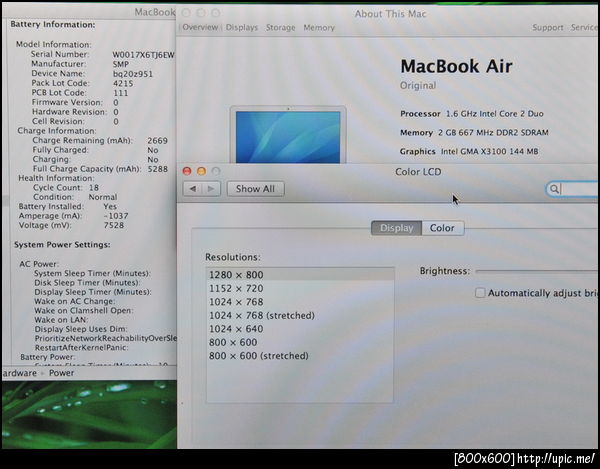Click the System Power Settings heading
This screenshot has width=600, height=469.
tap(62, 244)
